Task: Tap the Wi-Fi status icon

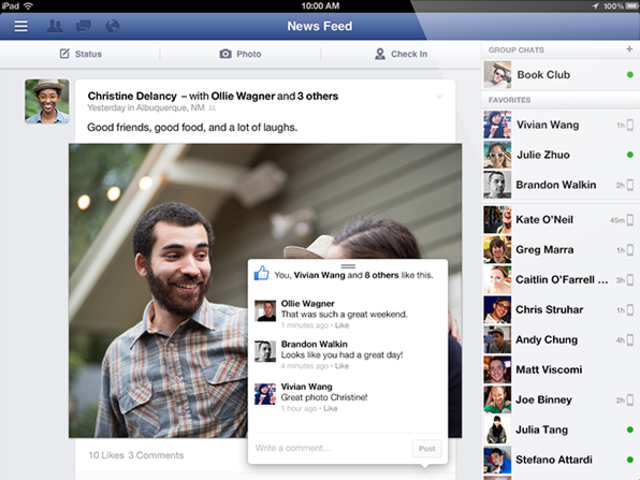Action: pyautogui.click(x=28, y=6)
